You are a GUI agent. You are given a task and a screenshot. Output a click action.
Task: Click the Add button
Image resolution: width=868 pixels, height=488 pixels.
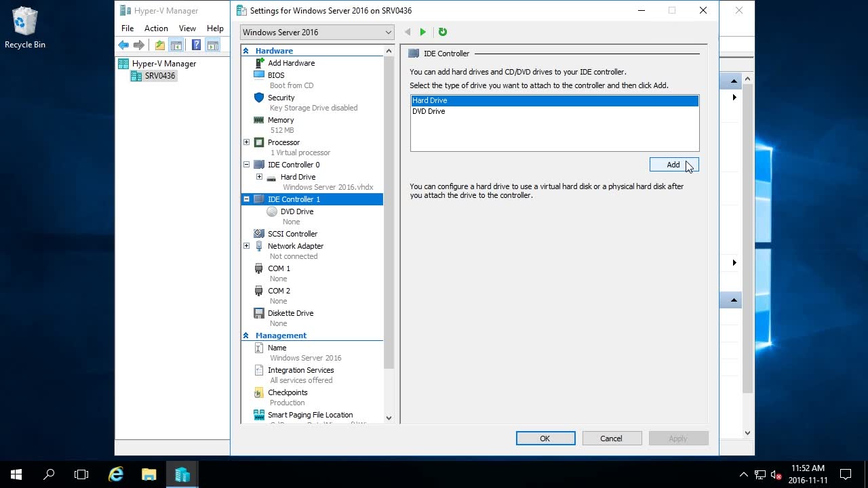click(673, 165)
